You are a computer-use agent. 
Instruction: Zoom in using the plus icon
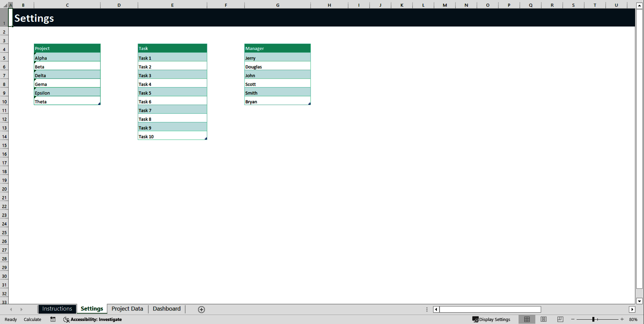622,319
